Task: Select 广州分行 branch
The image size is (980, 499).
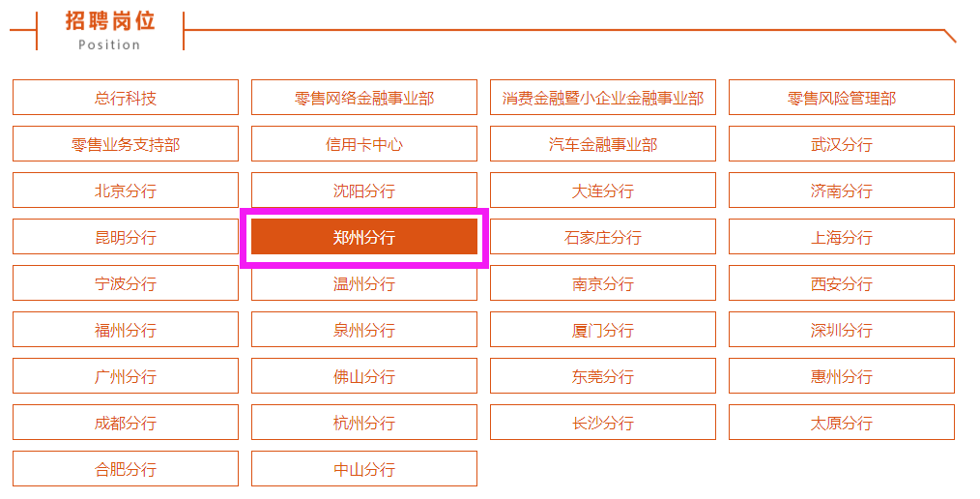Action: [126, 376]
